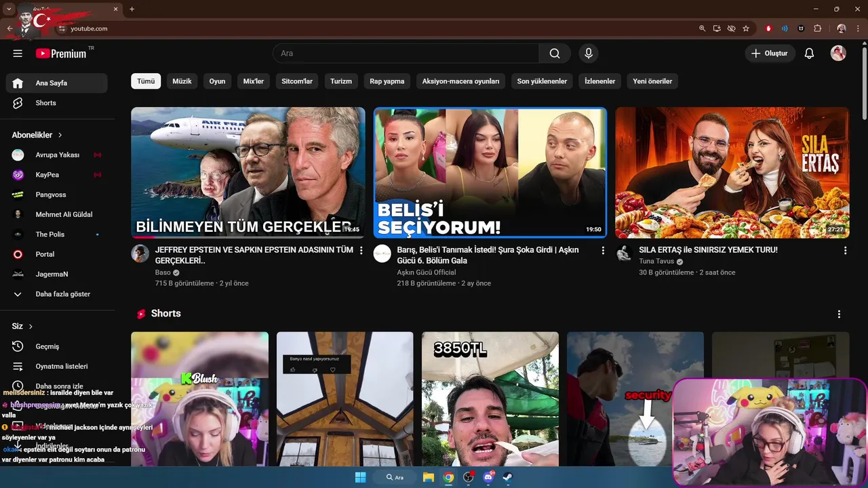
Task: Expand Daha fazla göster subscriptions
Action: pyautogui.click(x=57, y=294)
